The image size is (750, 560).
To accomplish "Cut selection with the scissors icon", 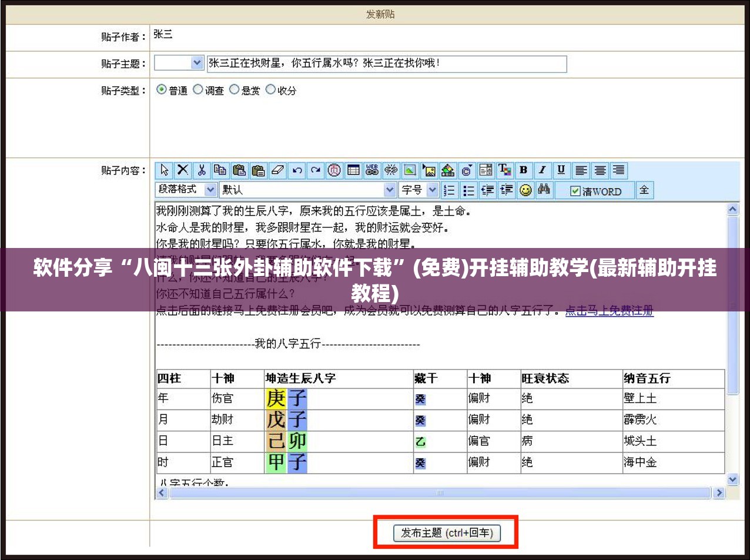I will pyautogui.click(x=202, y=170).
